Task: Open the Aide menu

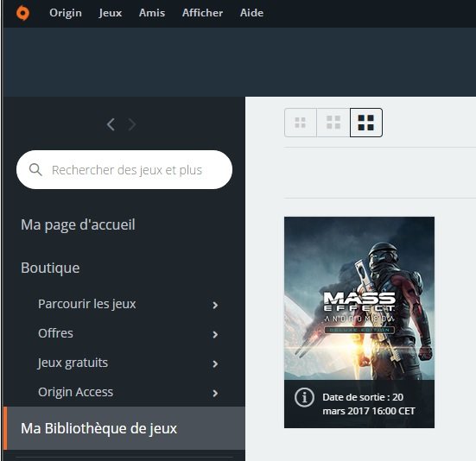Action: [x=251, y=13]
